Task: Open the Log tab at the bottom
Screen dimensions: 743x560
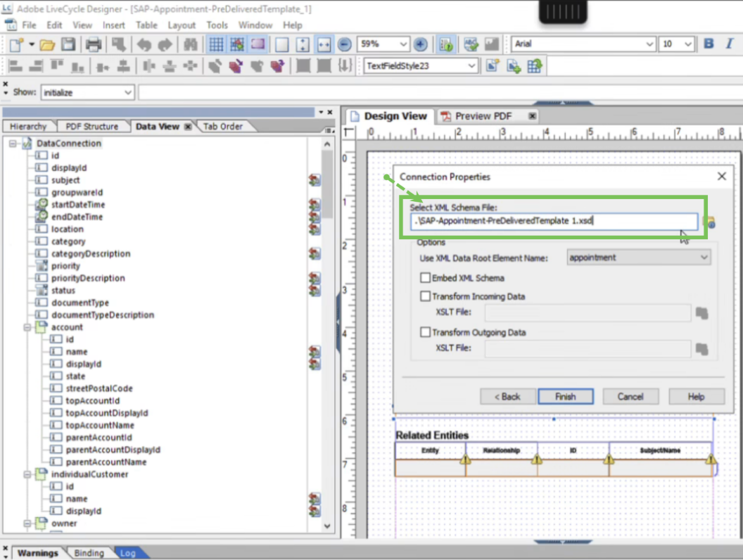Action: click(x=128, y=553)
